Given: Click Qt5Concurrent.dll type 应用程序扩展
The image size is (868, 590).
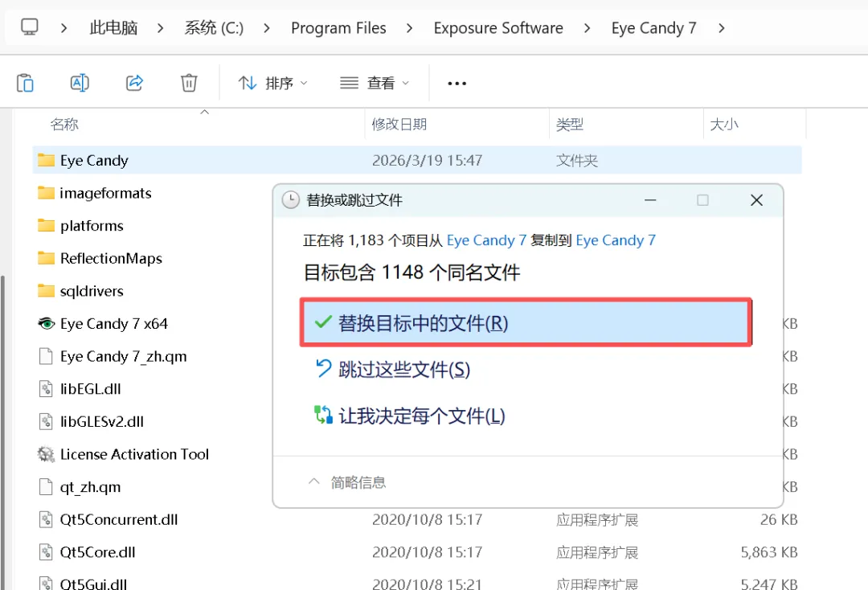Looking at the screenshot, I should [x=596, y=519].
